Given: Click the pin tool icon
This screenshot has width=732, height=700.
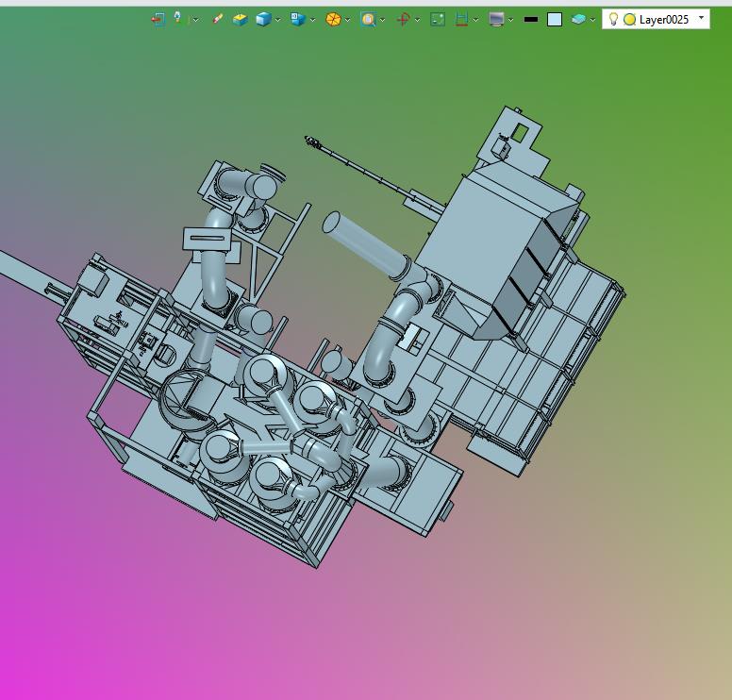Looking at the screenshot, I should pos(178,18).
